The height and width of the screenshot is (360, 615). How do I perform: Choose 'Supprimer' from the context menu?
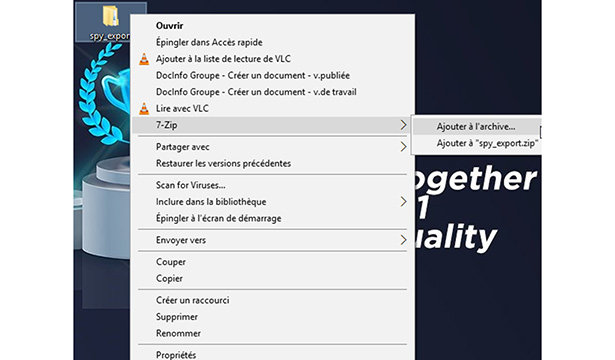click(176, 317)
